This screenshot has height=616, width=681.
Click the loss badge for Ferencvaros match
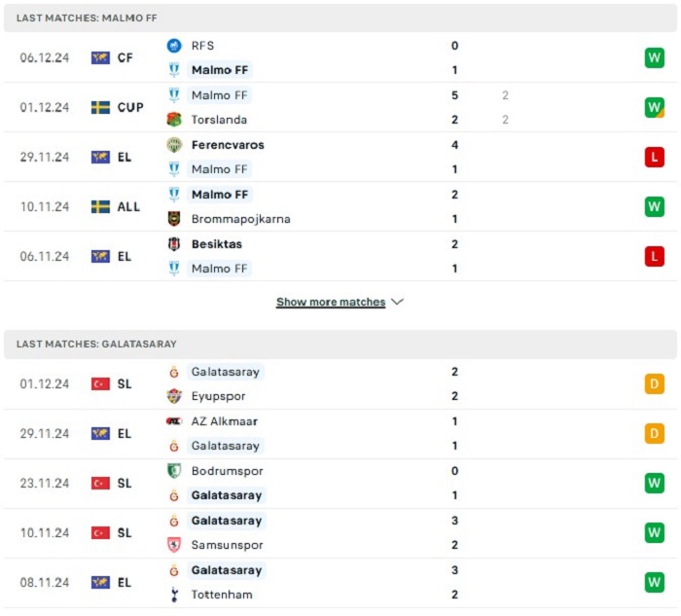coord(655,157)
